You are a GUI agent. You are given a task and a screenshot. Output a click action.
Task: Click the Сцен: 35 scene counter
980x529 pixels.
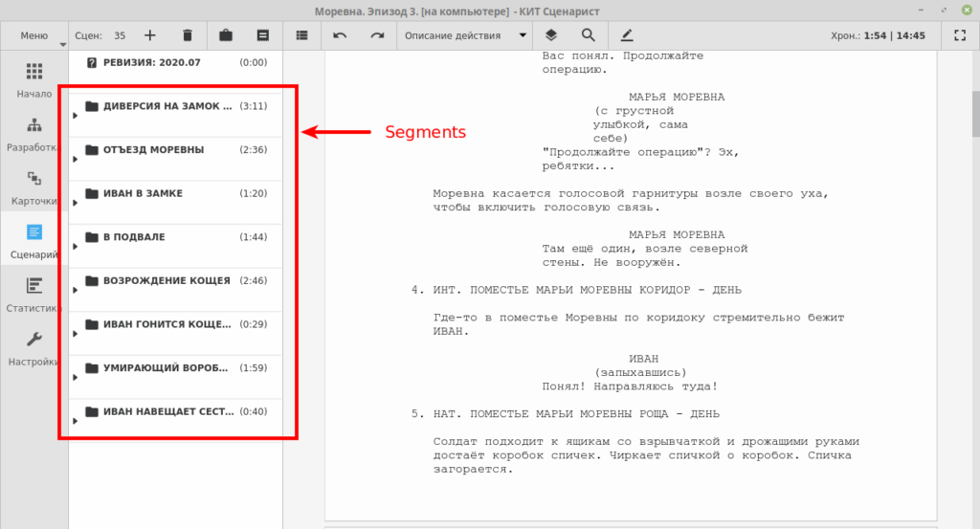(100, 35)
